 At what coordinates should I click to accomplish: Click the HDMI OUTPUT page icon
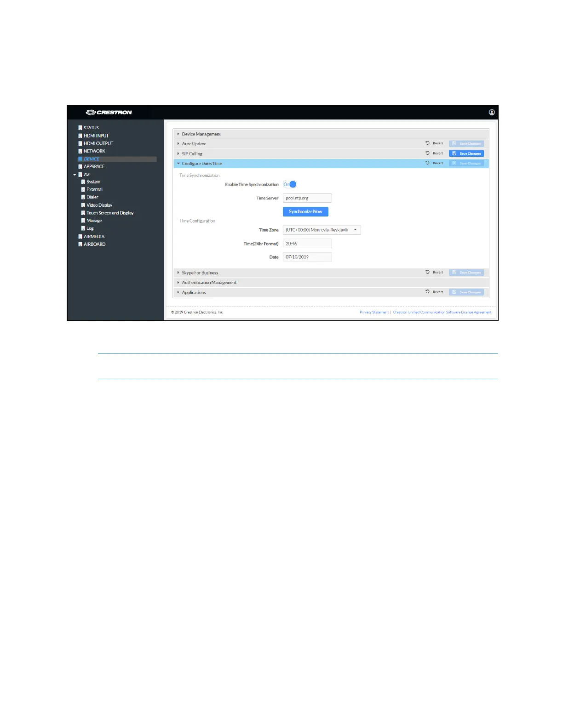click(80, 143)
